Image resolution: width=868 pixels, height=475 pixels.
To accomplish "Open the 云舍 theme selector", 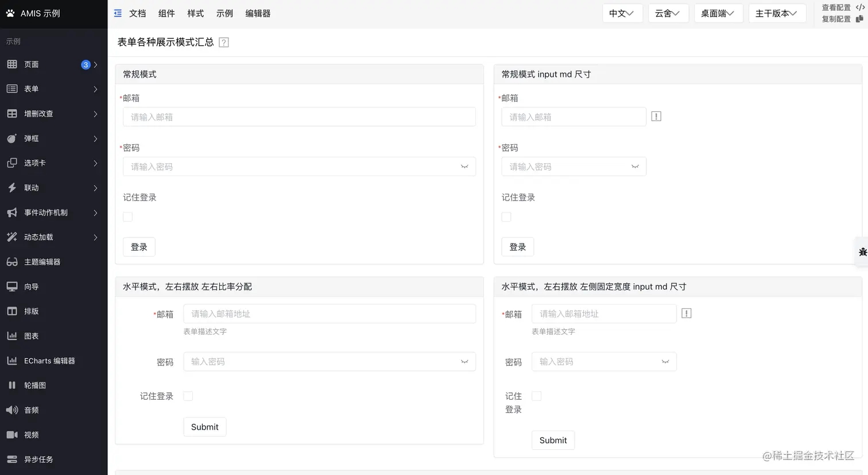I will click(668, 13).
